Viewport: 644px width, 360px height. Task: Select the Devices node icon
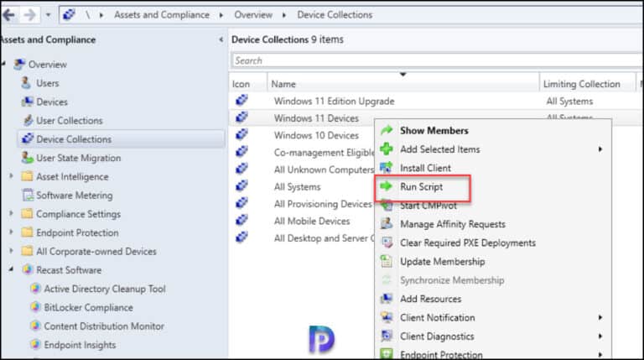27,102
